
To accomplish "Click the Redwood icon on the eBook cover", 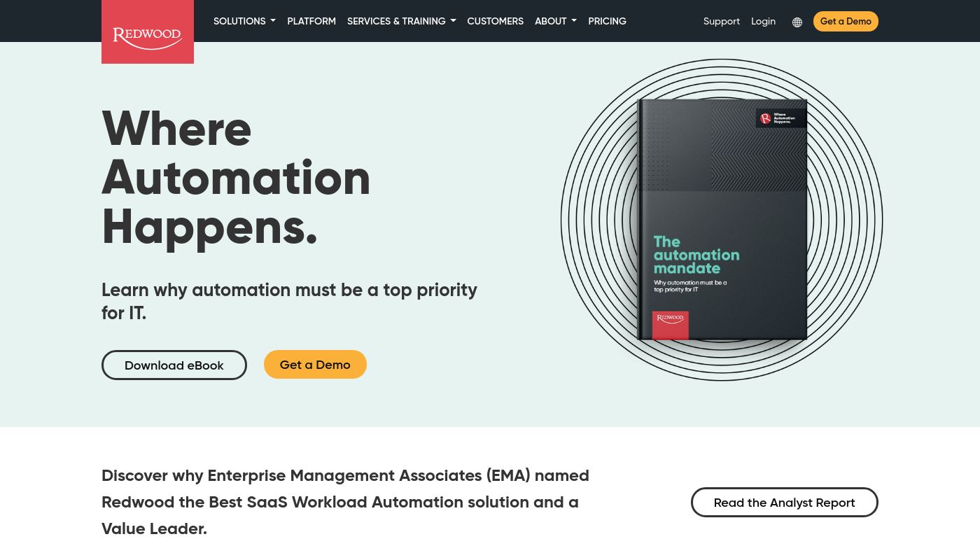I will tap(670, 325).
